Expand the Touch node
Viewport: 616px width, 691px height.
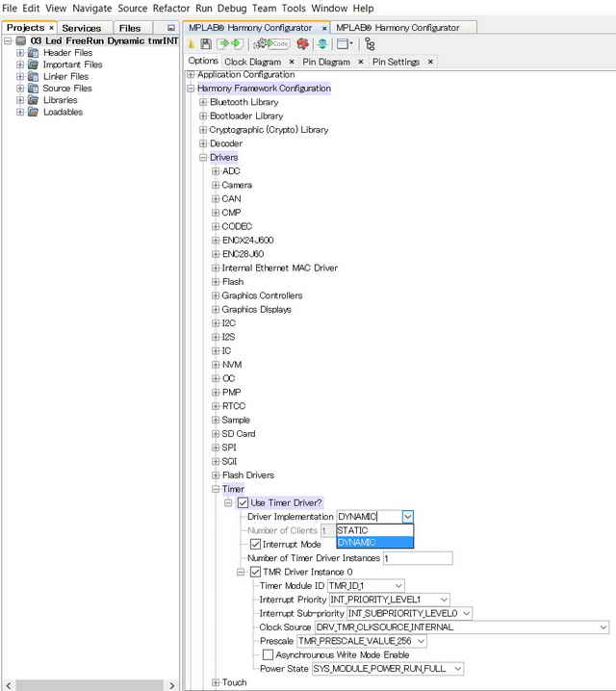[216, 682]
